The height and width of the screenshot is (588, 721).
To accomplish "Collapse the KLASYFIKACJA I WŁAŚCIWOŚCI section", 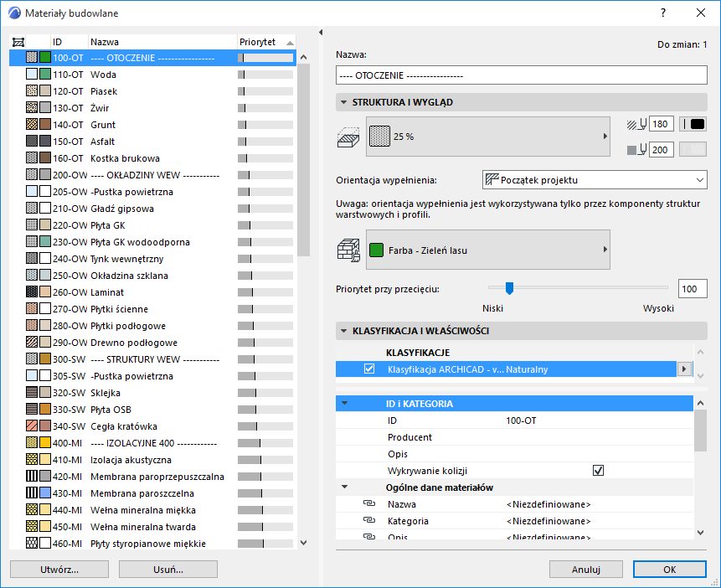I will pos(343,331).
